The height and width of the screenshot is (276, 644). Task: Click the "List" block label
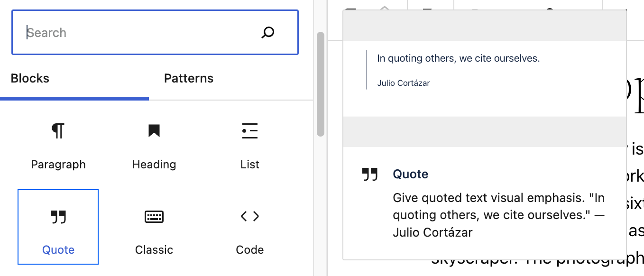click(x=249, y=165)
